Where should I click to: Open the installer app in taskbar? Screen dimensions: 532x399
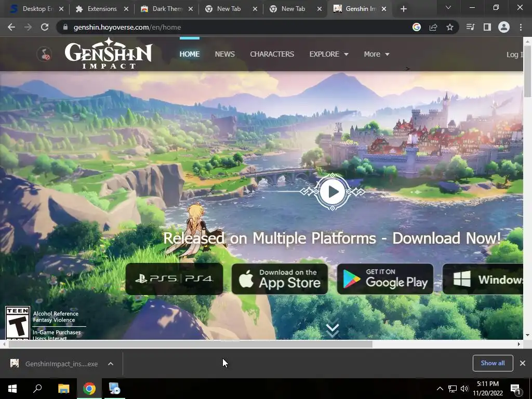115,389
